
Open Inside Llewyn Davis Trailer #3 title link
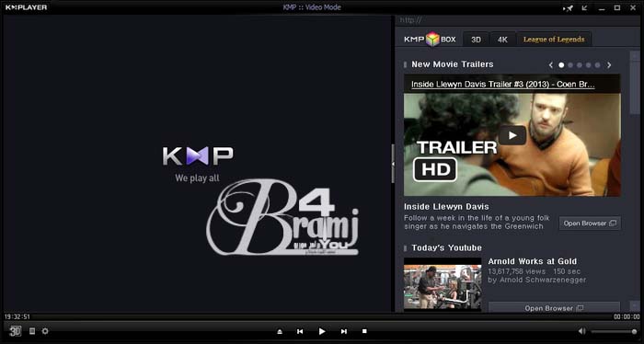502,84
